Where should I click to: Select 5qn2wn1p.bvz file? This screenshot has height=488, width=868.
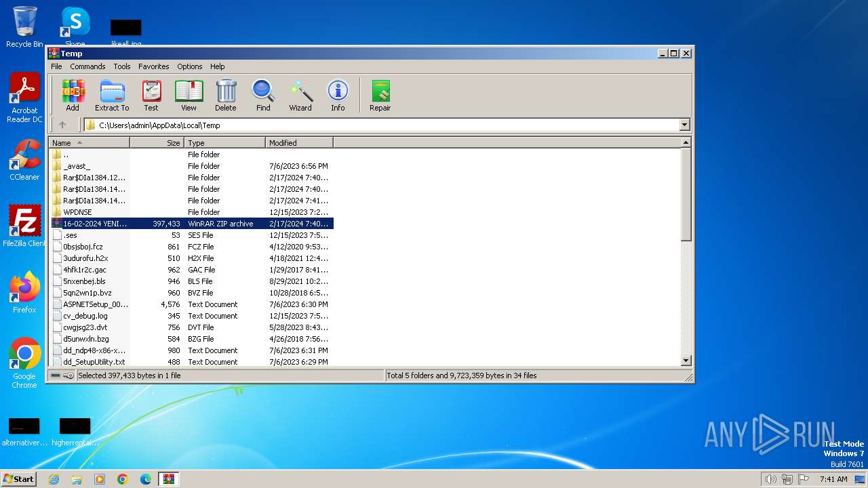click(191, 293)
